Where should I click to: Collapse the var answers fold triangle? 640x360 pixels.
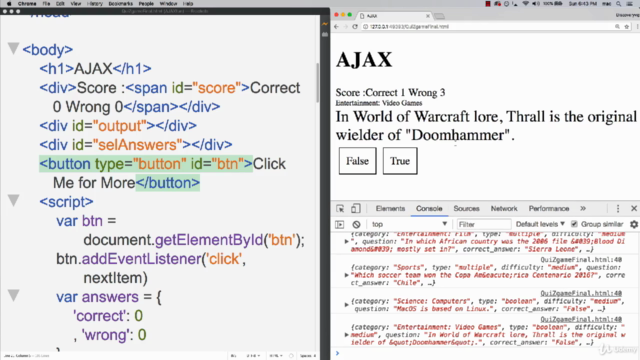(13, 296)
